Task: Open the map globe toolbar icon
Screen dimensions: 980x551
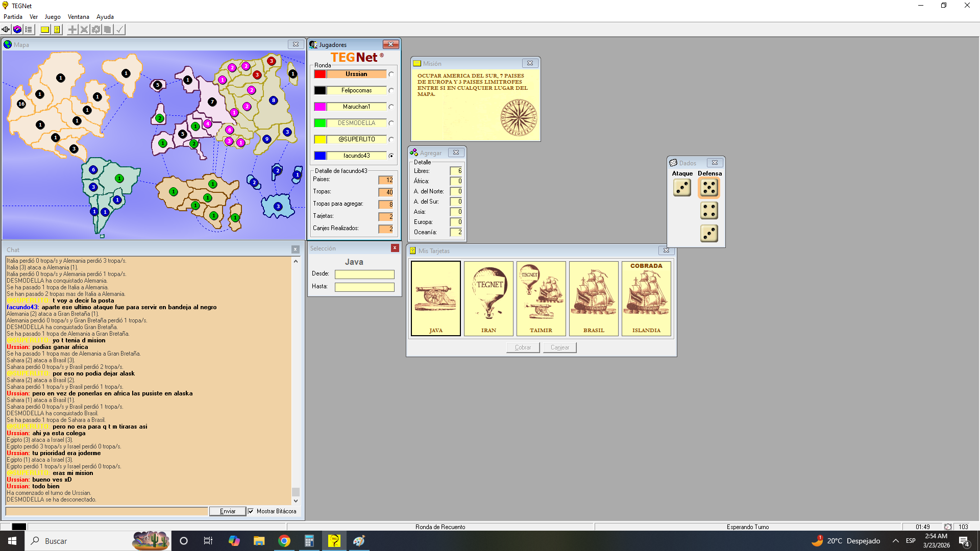Action: pos(17,30)
